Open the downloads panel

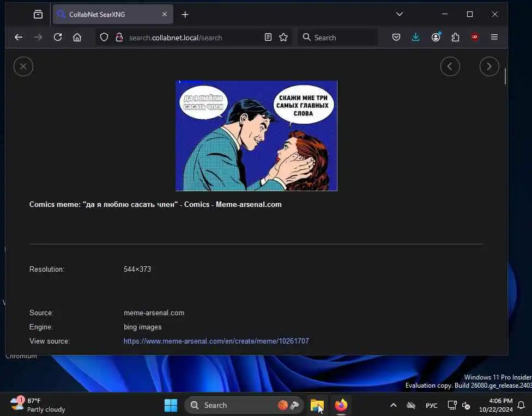(415, 37)
